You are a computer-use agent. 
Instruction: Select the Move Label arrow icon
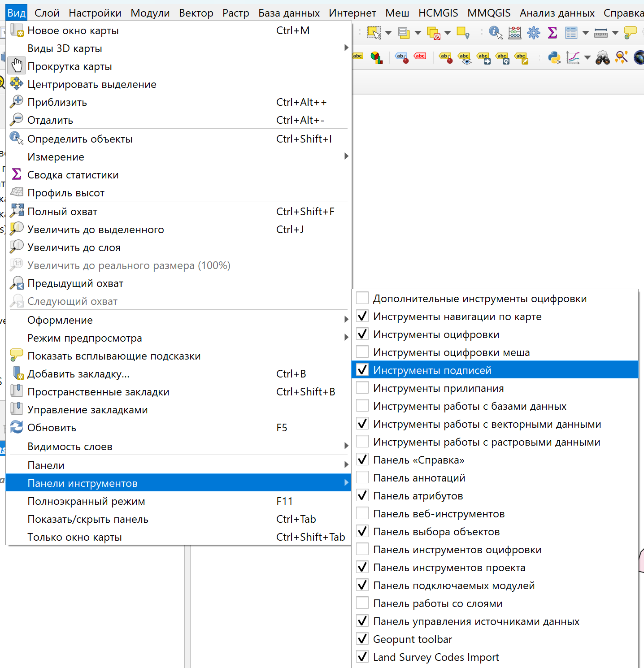tap(483, 58)
